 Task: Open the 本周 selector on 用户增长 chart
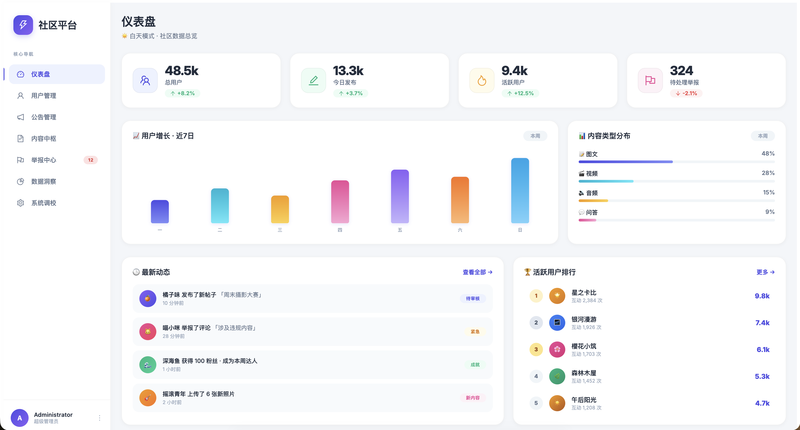(535, 136)
